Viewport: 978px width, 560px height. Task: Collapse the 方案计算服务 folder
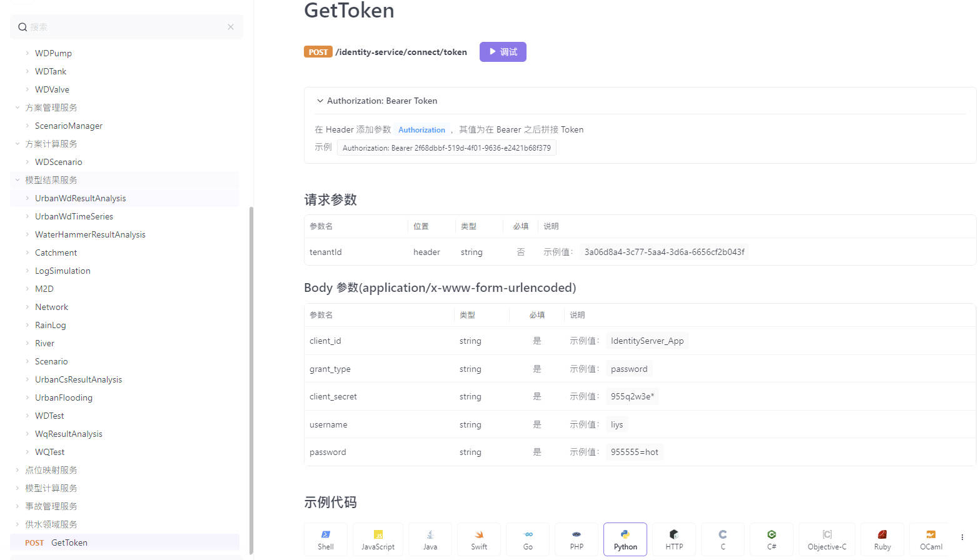tap(18, 144)
